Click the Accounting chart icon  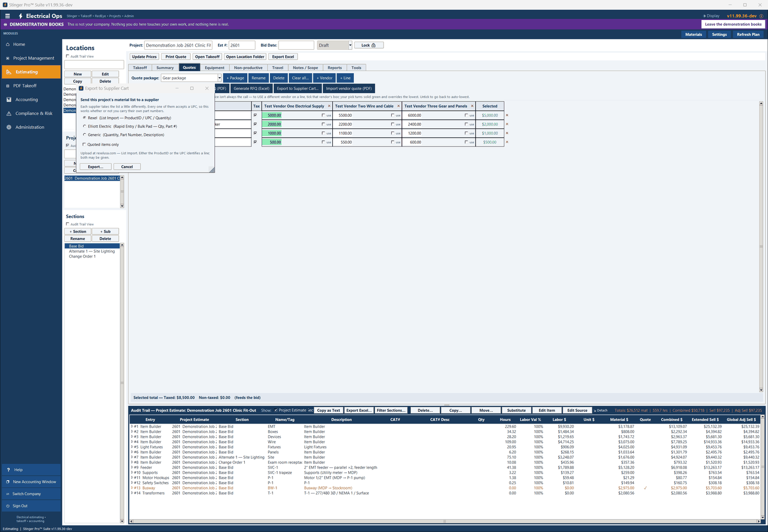point(9,100)
